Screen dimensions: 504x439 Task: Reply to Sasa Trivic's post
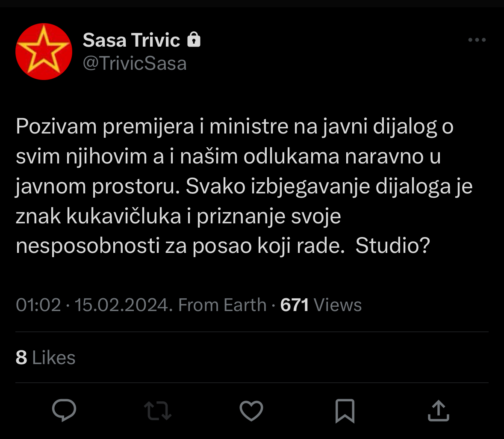[x=64, y=410]
